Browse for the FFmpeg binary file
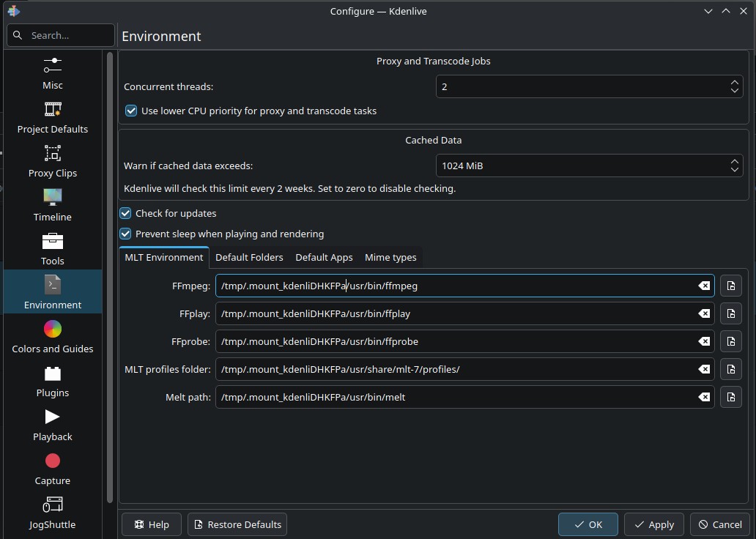The height and width of the screenshot is (539, 756). [730, 286]
